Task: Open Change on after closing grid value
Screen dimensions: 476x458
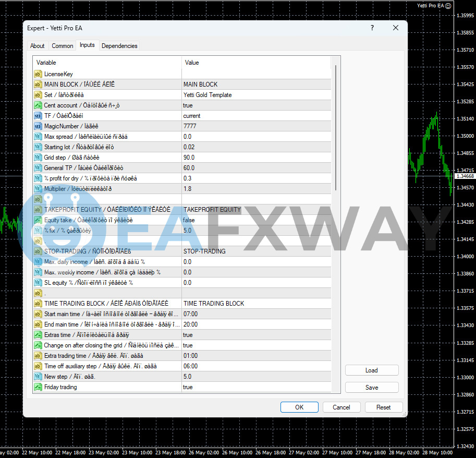Action: [x=257, y=345]
